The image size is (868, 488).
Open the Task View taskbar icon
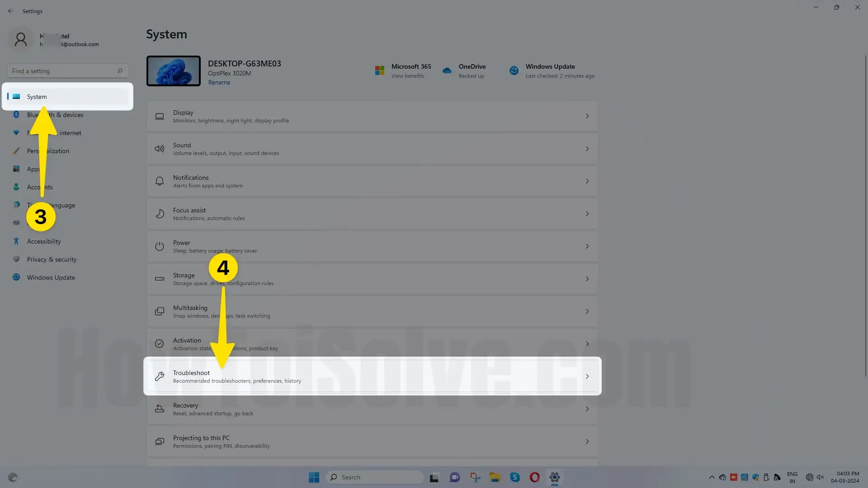click(434, 477)
